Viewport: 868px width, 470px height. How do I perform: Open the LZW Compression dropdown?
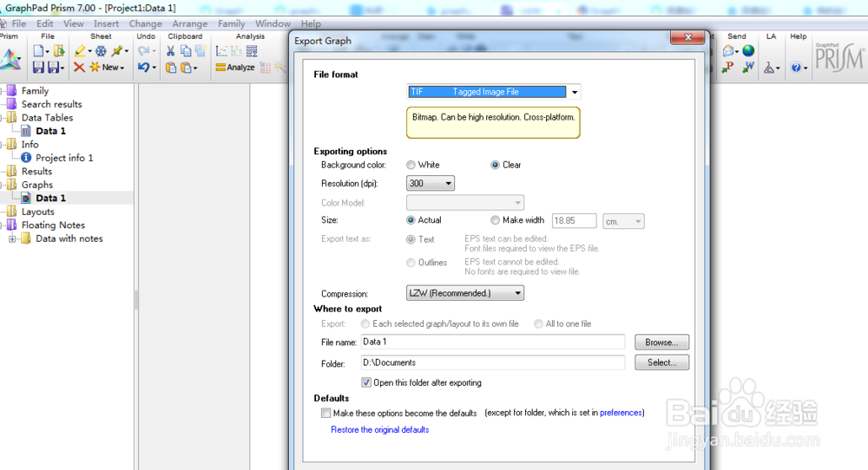(x=465, y=293)
